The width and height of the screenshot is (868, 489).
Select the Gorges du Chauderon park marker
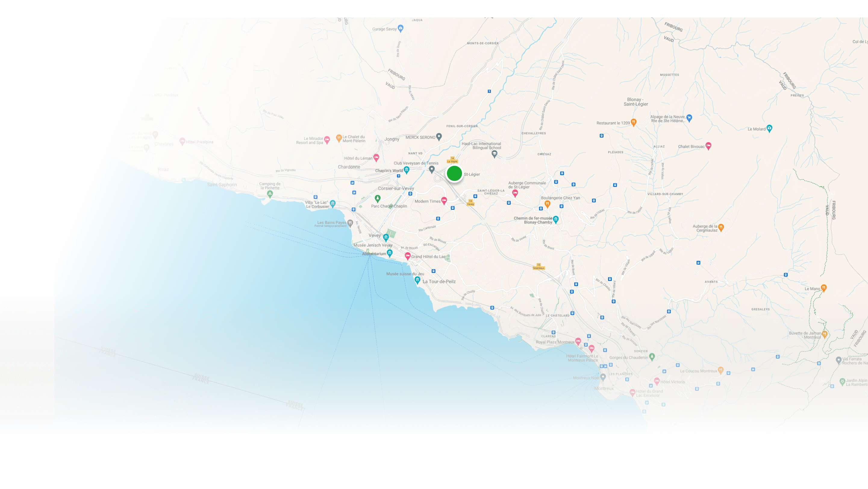click(652, 356)
